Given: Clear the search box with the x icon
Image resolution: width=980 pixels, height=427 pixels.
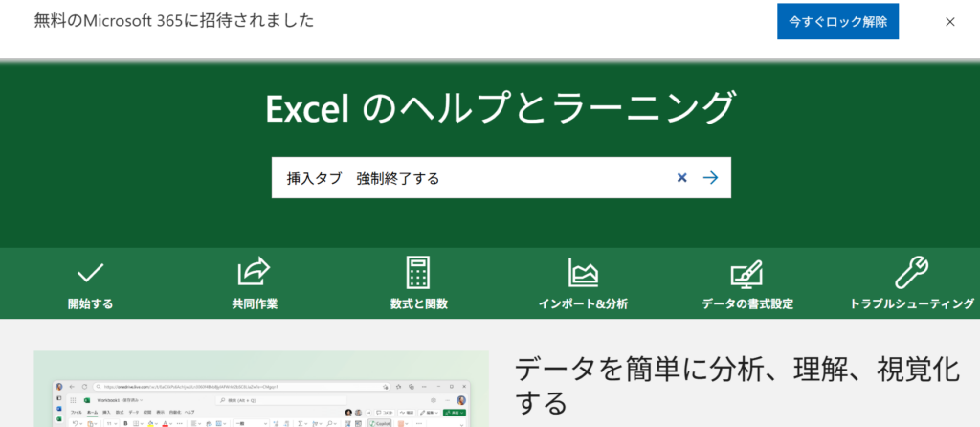Looking at the screenshot, I should pyautogui.click(x=681, y=178).
